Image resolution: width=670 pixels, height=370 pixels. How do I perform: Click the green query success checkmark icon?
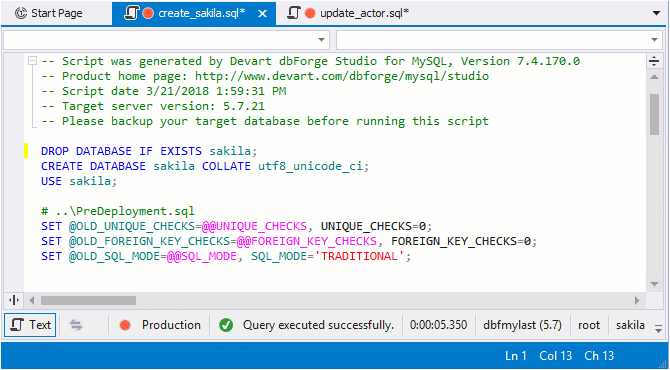pos(226,325)
